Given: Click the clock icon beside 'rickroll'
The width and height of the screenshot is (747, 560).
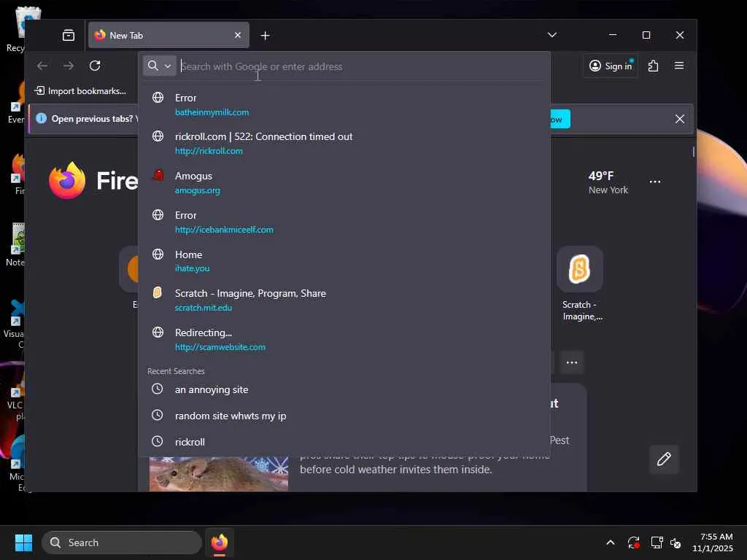Looking at the screenshot, I should click(x=158, y=441).
